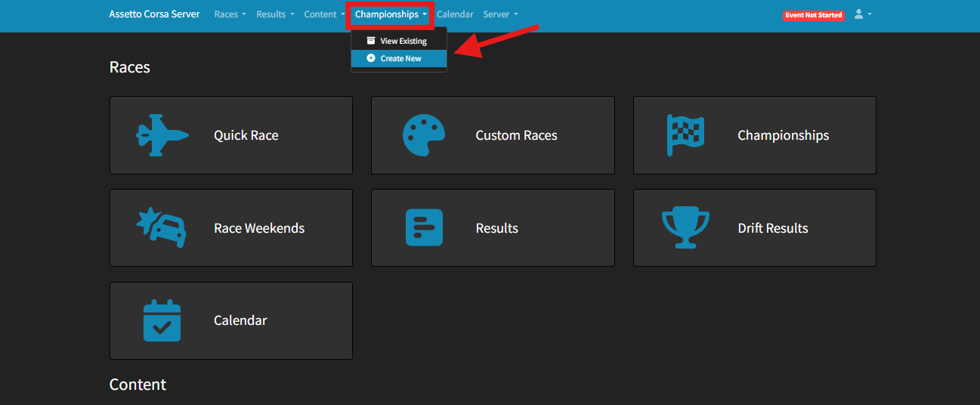
Task: Click the jet plane Quick Race icon
Action: [x=162, y=135]
